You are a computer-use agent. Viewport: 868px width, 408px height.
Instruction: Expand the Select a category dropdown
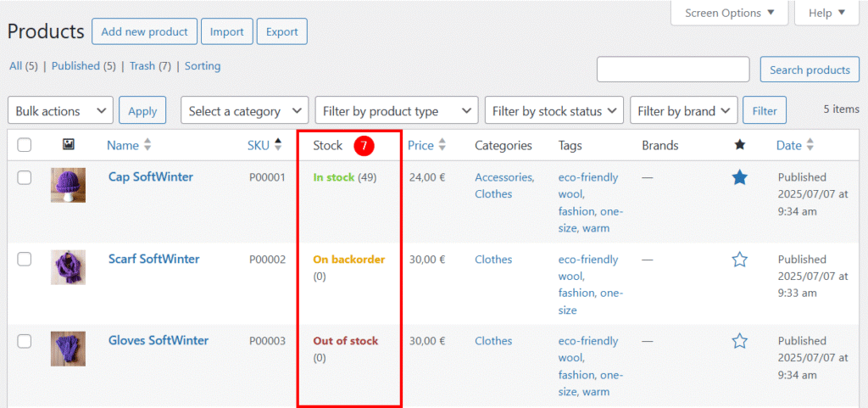245,110
